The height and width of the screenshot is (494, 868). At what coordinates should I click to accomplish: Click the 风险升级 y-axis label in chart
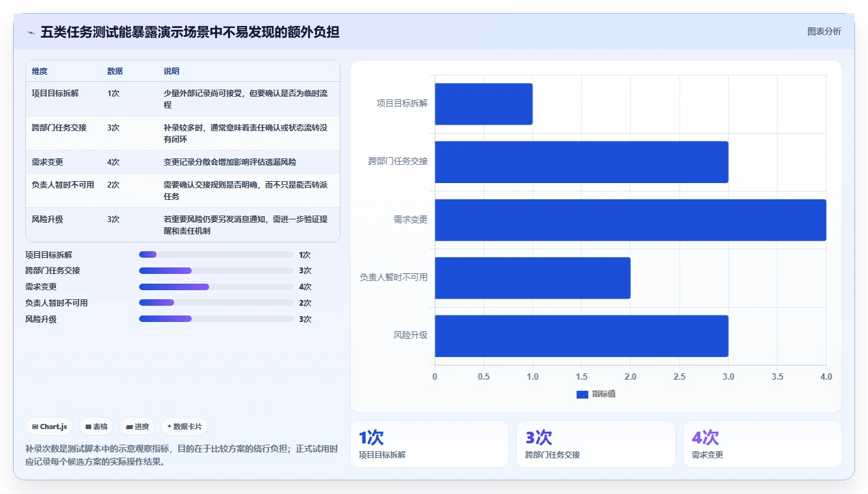pos(411,336)
